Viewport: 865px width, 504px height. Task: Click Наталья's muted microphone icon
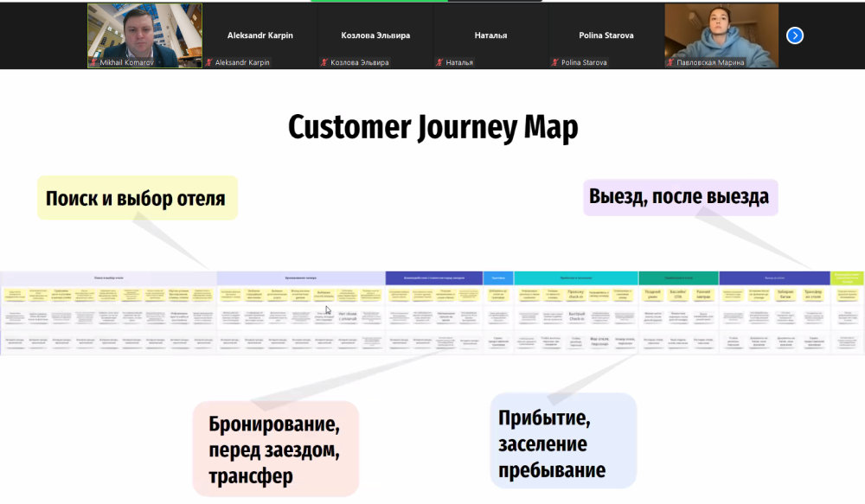(x=439, y=62)
